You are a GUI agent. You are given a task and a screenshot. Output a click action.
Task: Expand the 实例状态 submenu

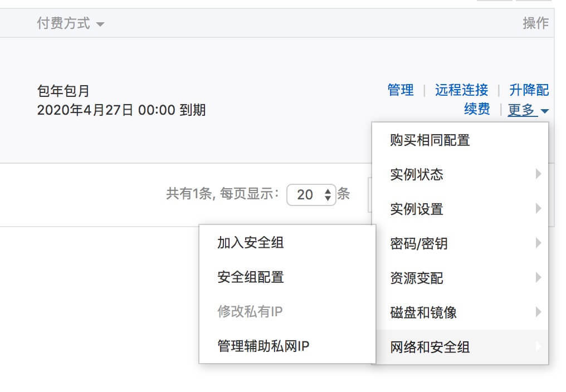coord(460,174)
